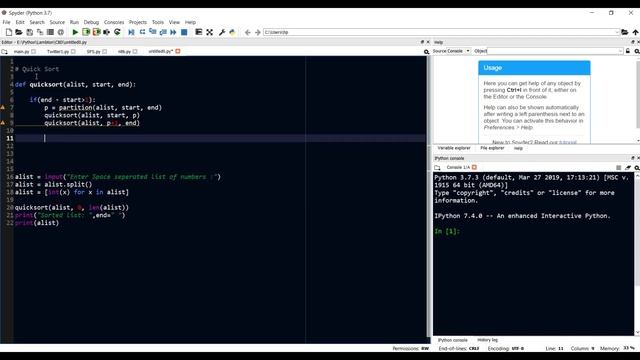The image size is (640, 360).
Task: Change to parent directory
Action: [635, 32]
